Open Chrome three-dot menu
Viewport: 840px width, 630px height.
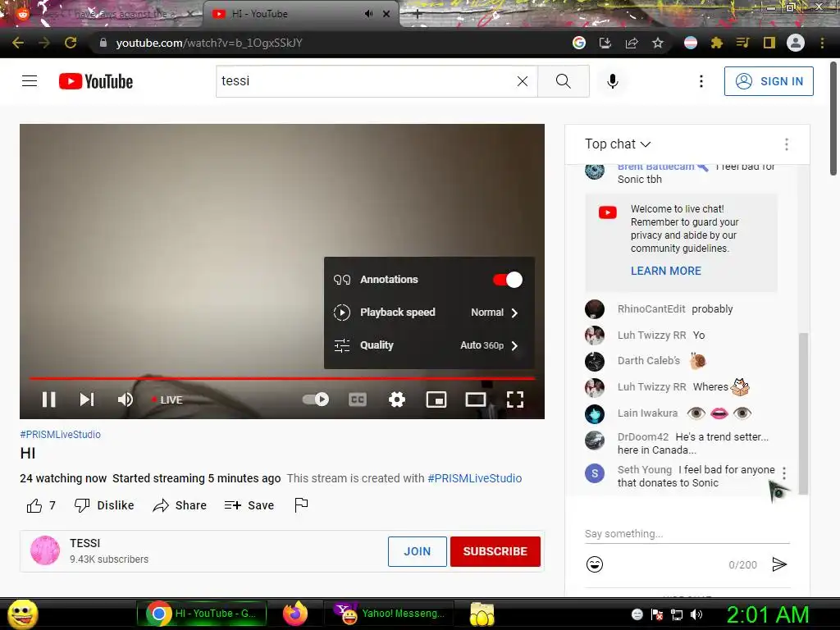coord(822,43)
